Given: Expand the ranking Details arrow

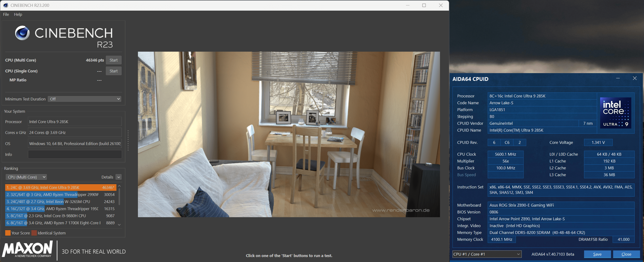Looking at the screenshot, I should click(119, 177).
